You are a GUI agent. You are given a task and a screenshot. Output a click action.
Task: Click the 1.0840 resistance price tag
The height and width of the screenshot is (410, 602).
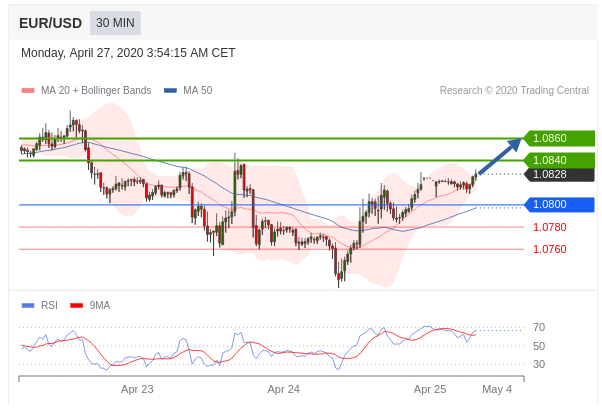(x=559, y=160)
